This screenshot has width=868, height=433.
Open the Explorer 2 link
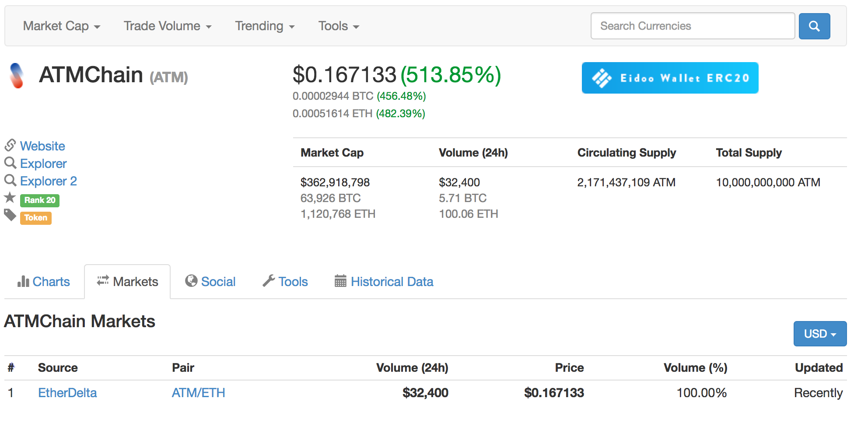point(49,181)
